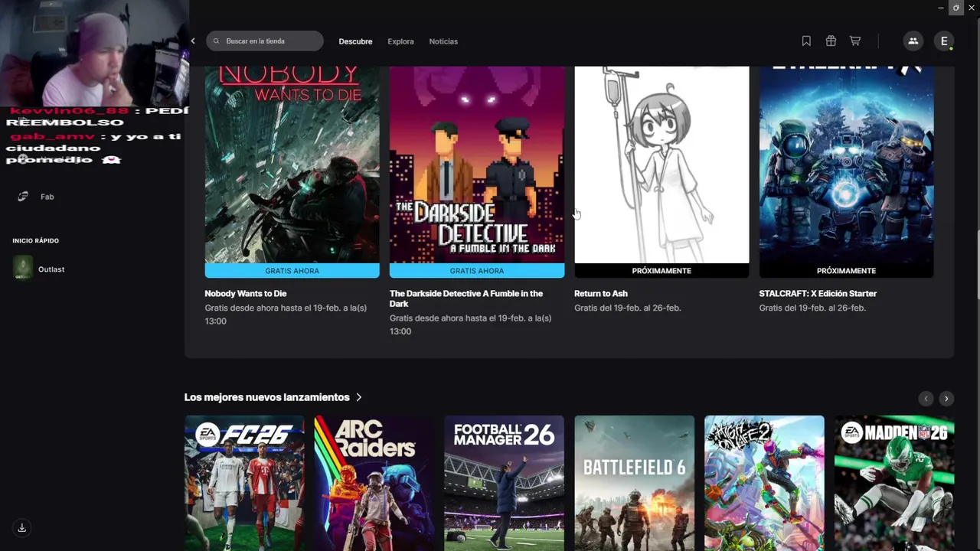This screenshot has height=551, width=980.
Task: Open the downloads icon in the sidebar
Action: (22, 527)
